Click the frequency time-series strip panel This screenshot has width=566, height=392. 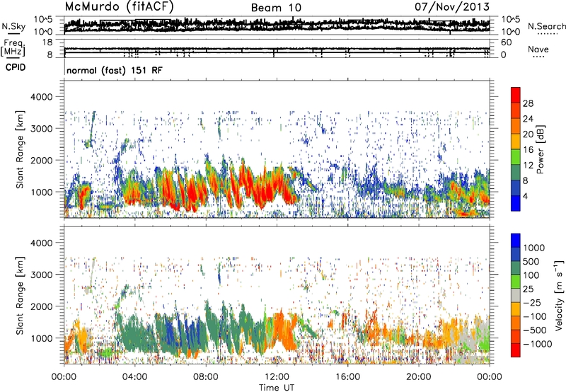click(x=277, y=48)
